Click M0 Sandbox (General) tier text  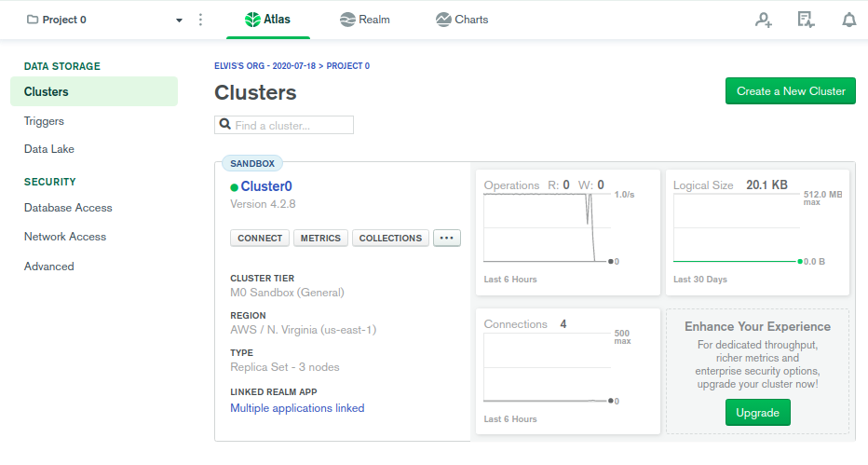287,293
